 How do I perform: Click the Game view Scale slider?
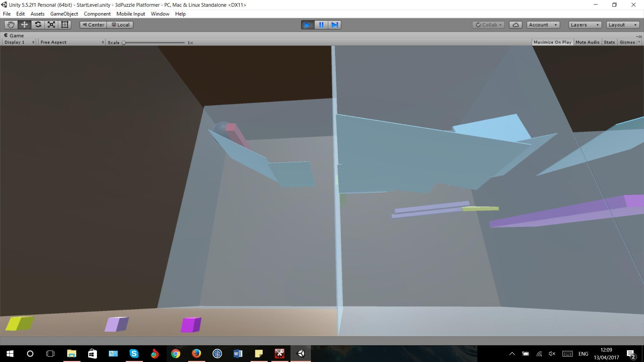(x=154, y=43)
